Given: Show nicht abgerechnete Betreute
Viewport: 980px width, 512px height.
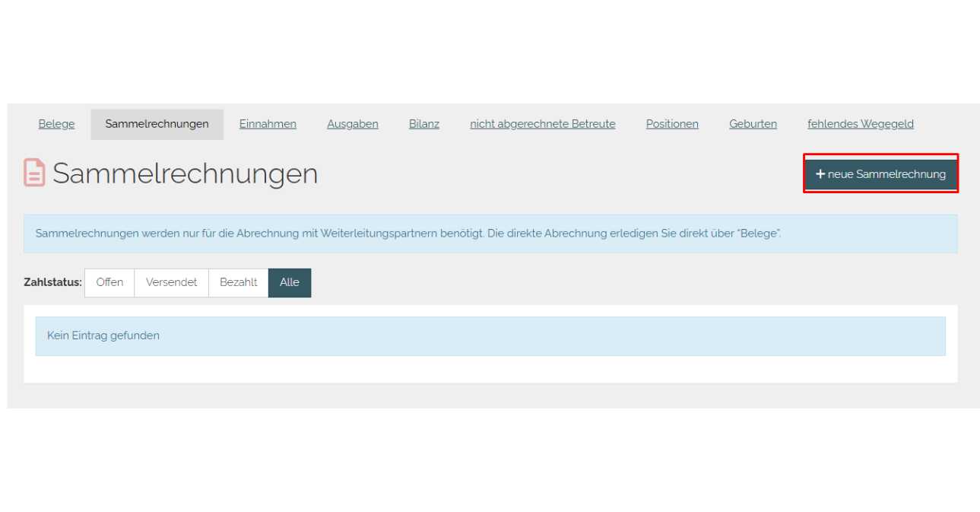Looking at the screenshot, I should point(542,124).
